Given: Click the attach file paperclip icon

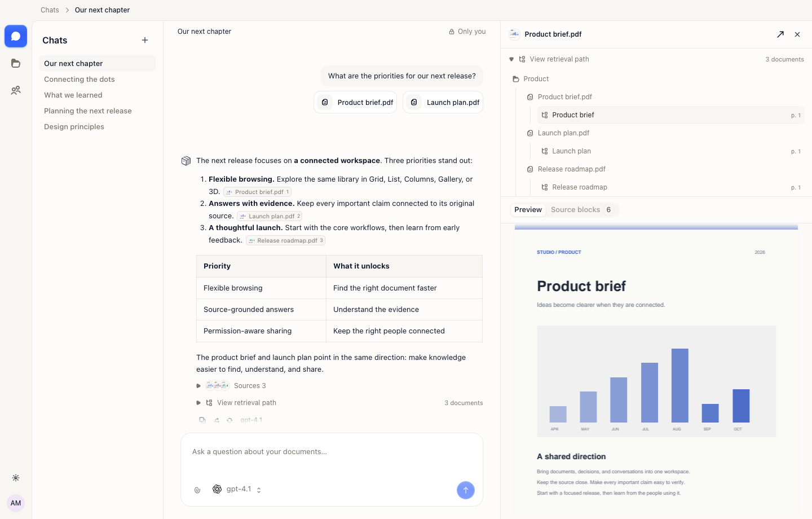Looking at the screenshot, I should (x=197, y=490).
